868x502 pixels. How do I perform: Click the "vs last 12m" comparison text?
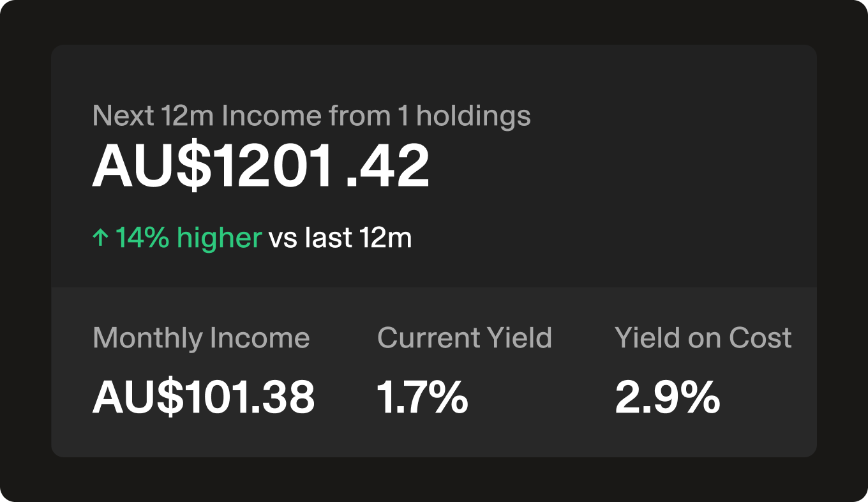click(x=340, y=238)
